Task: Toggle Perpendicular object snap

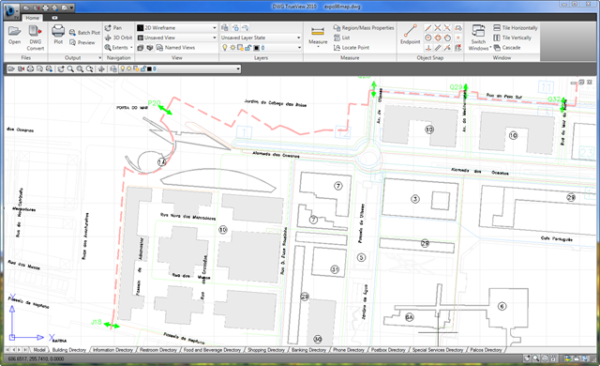Action: 428,47
